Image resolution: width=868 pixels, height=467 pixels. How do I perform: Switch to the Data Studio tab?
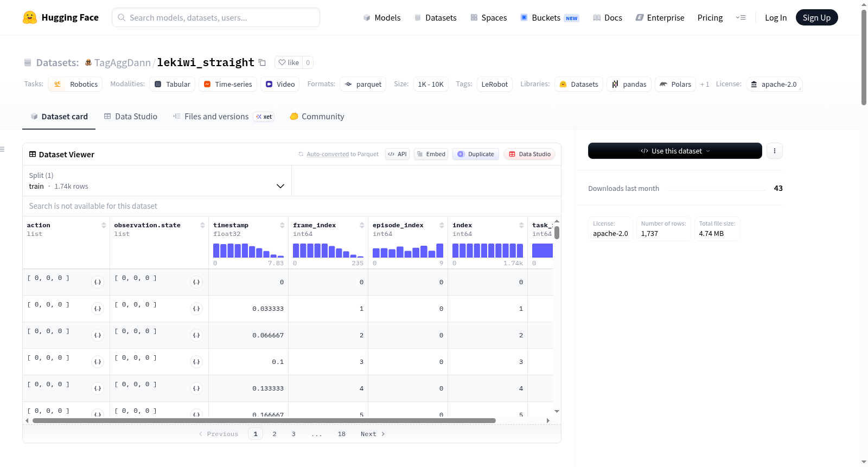tap(131, 117)
